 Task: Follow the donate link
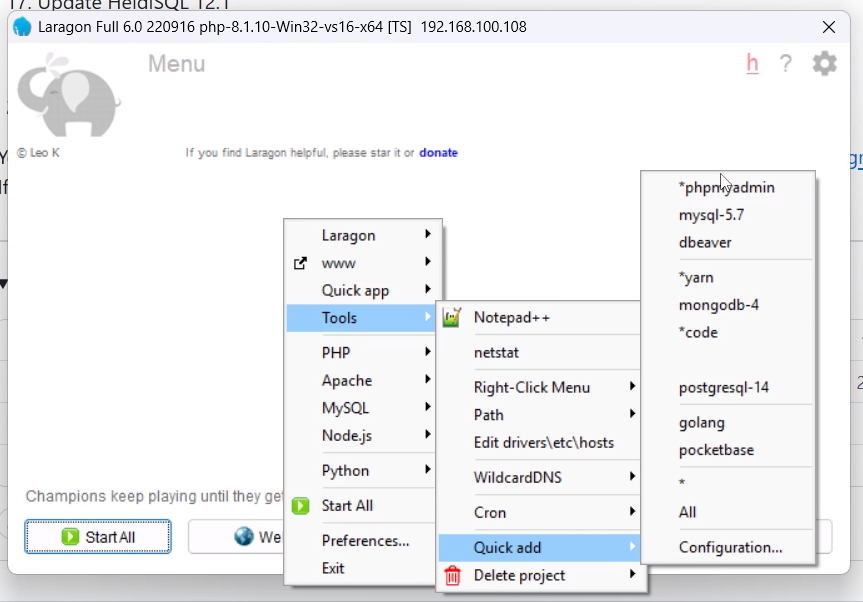(438, 153)
